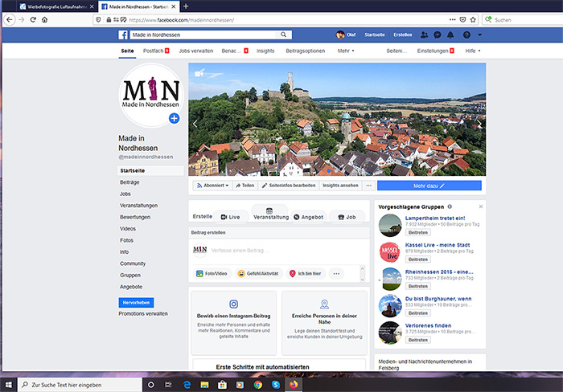Viewport: 563px width, 392px height.
Task: Click the Verfasse einen Beitrag input field
Action: tap(240, 251)
